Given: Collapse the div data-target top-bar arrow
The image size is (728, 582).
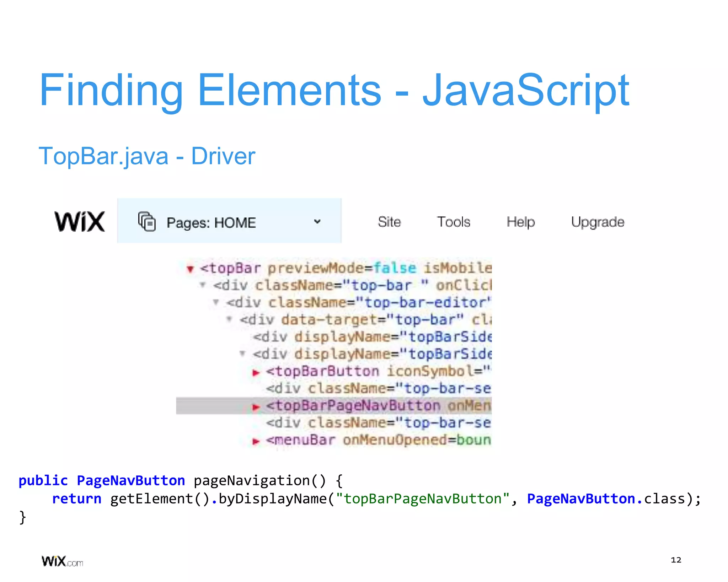Looking at the screenshot, I should pyautogui.click(x=229, y=319).
